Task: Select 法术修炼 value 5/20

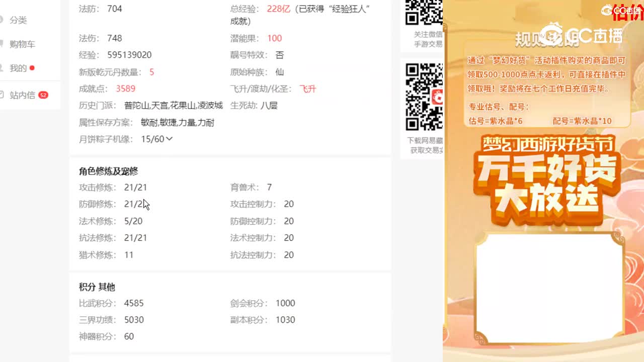Action: 133,221
